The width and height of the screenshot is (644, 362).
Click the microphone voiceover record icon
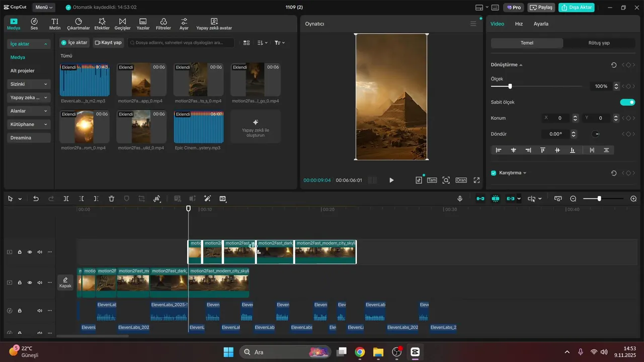[460, 199]
